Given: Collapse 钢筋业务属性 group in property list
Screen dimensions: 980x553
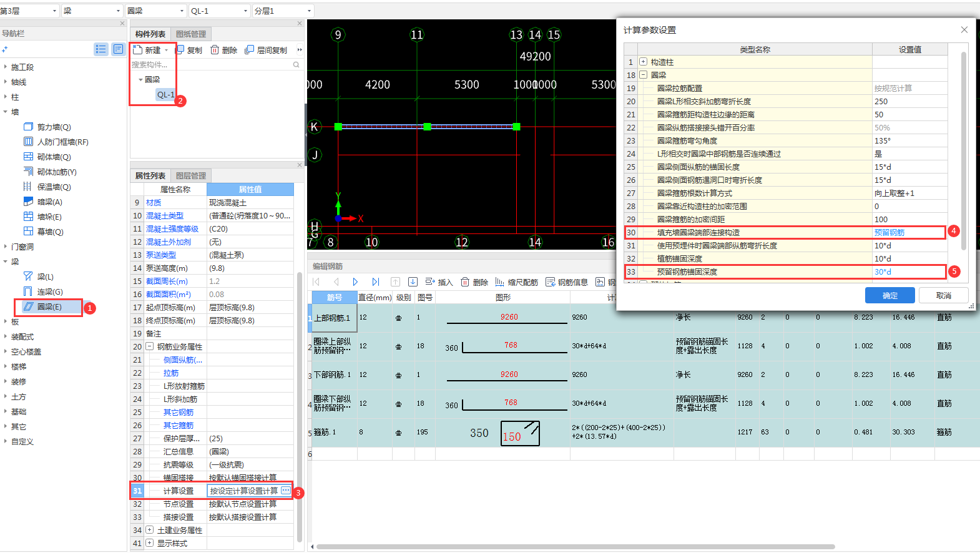Looking at the screenshot, I should pos(150,346).
